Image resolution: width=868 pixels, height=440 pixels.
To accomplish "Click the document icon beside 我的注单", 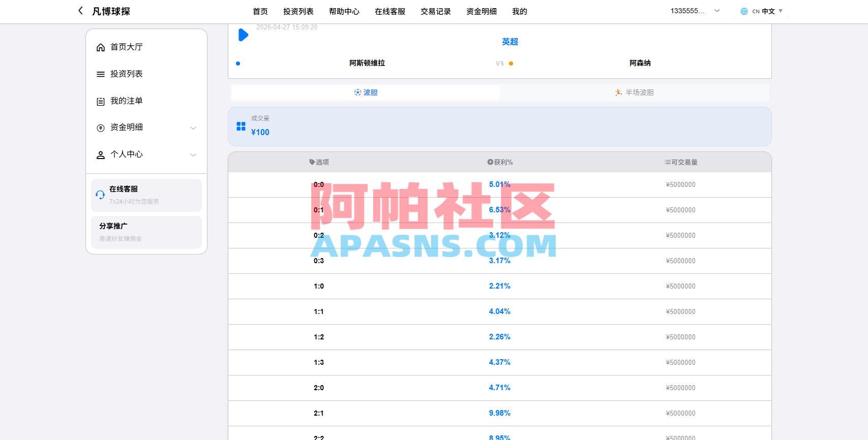I will pos(101,101).
